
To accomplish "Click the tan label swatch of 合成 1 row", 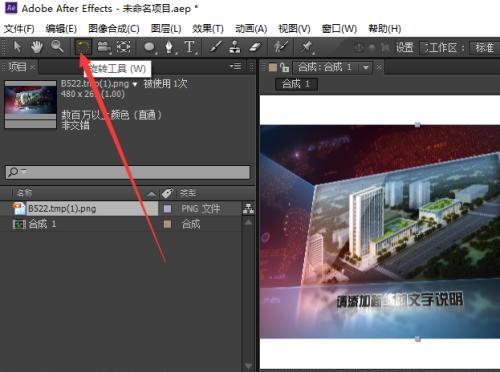I will pyautogui.click(x=168, y=224).
